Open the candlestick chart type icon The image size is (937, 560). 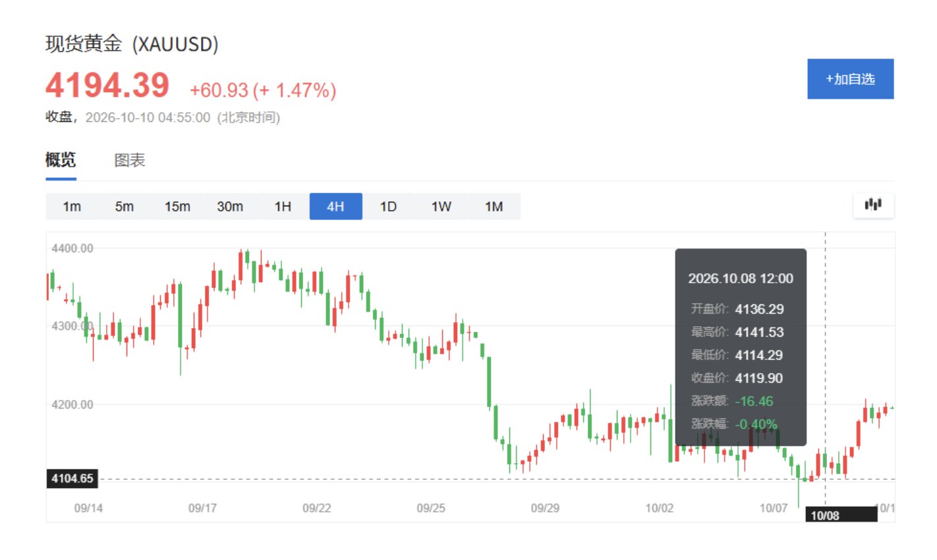click(x=873, y=206)
